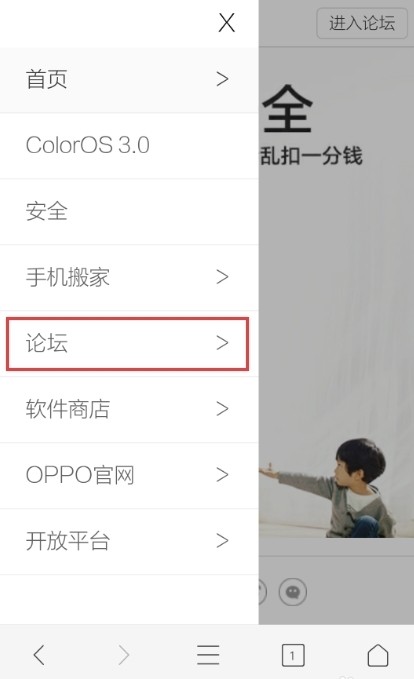Expand the 论坛 chevron arrow

click(222, 343)
